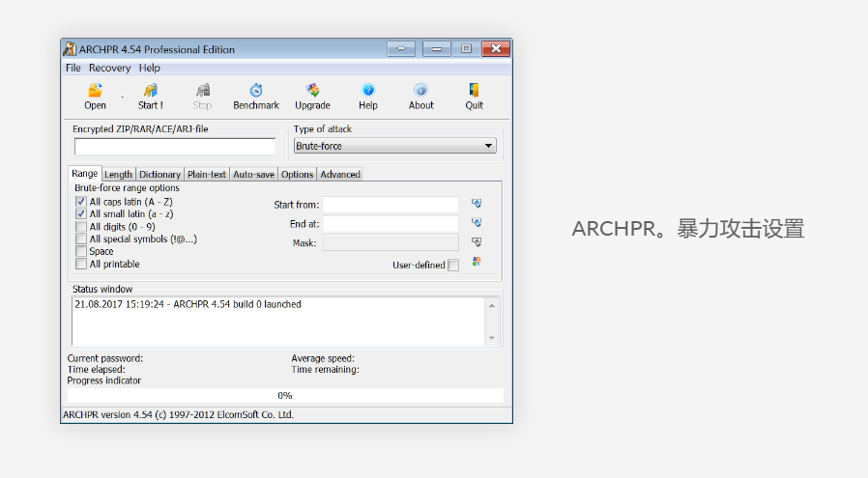
Task: Click the 0% progress bar
Action: pyautogui.click(x=285, y=395)
